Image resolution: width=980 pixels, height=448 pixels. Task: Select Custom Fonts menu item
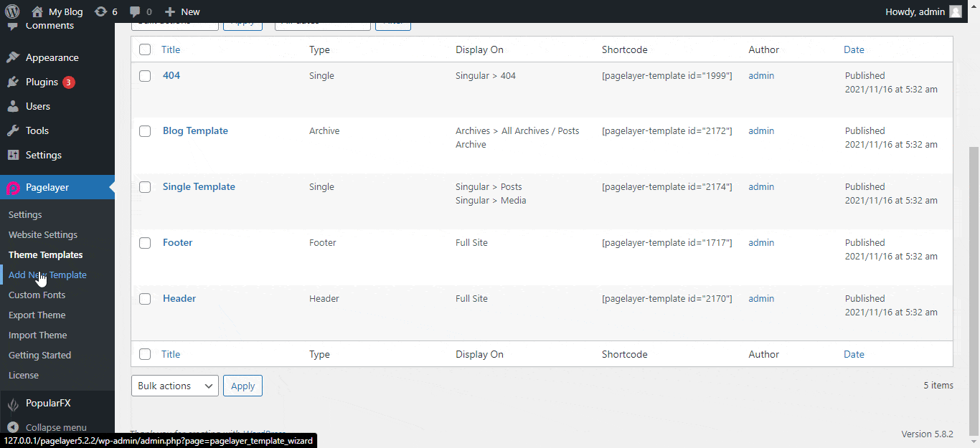[37, 295]
